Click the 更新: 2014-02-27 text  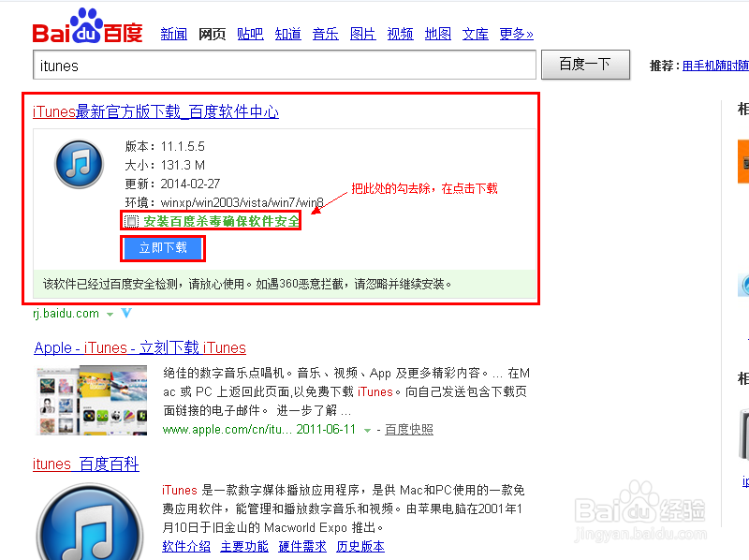click(172, 184)
